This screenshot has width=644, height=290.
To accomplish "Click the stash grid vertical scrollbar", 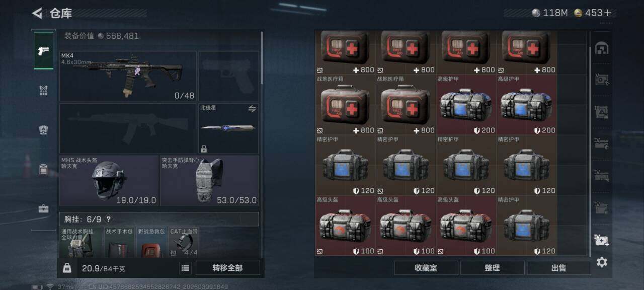I will coord(590,150).
